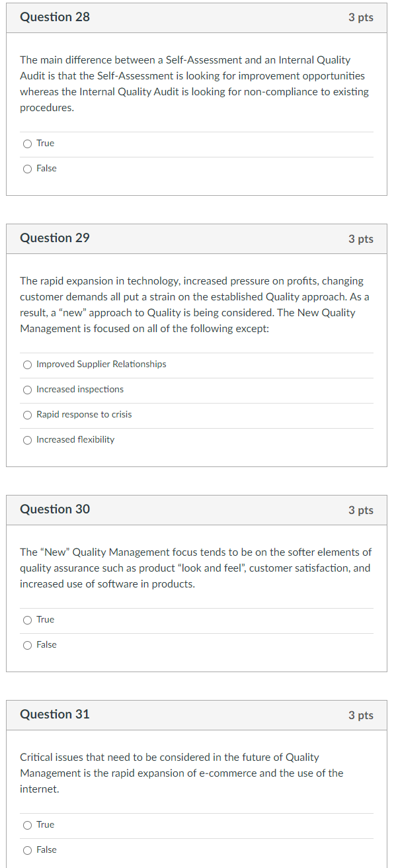Click the Question 28 header

coord(55,17)
